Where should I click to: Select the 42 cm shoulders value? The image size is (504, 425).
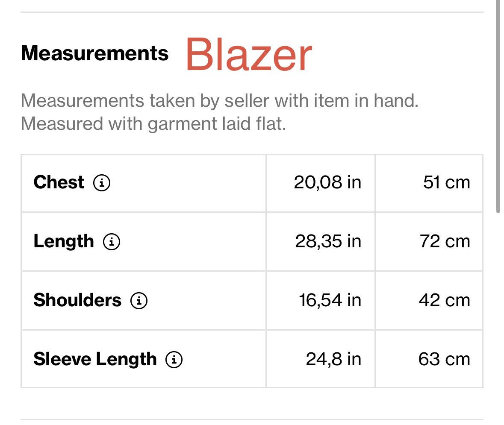tap(445, 300)
